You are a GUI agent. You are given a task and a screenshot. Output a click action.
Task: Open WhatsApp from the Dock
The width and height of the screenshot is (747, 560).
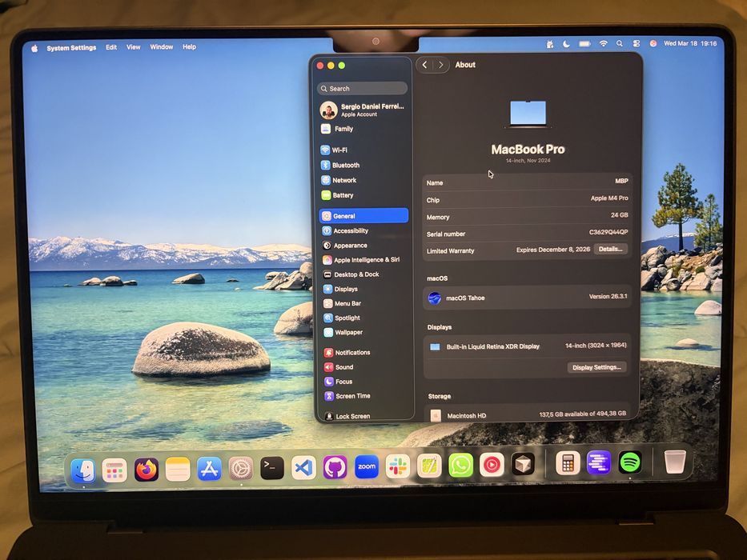coord(460,466)
